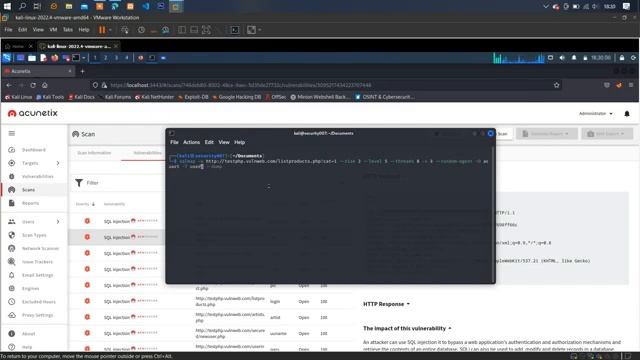The image size is (640, 360).
Task: Click the Kali panel volume icon
Action: 562,58
